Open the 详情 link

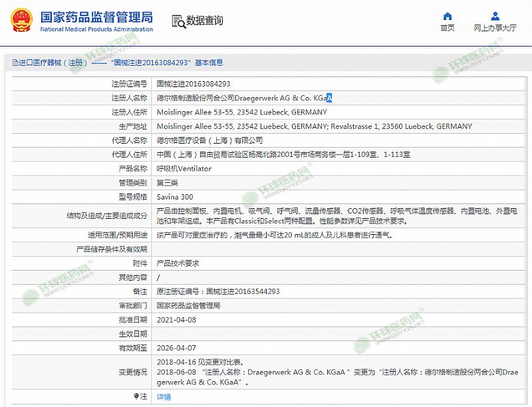point(164,397)
